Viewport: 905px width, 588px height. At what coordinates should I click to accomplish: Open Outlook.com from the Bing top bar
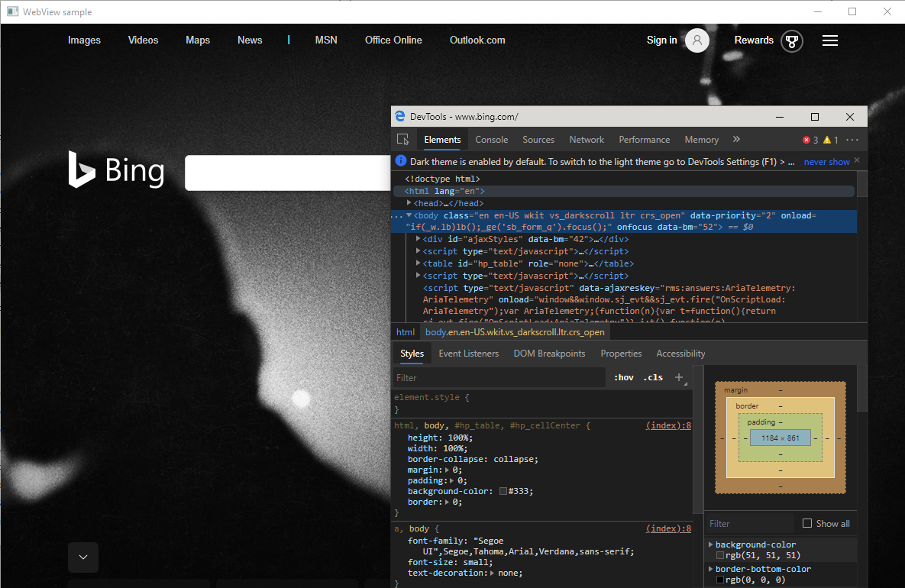pos(477,40)
